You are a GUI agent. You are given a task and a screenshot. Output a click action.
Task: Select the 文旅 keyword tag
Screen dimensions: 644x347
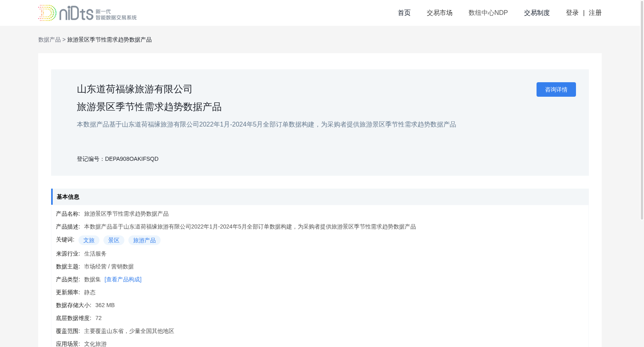(89, 240)
